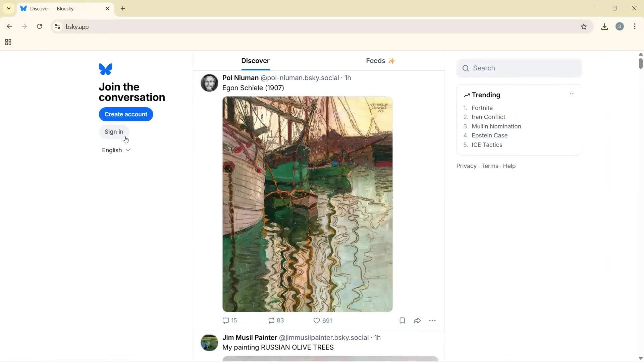
Task: Share the Egon Schiele post
Action: 417,320
